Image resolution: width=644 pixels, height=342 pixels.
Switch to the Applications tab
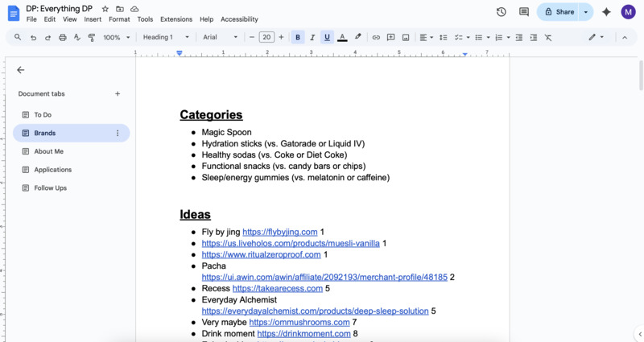click(72, 170)
